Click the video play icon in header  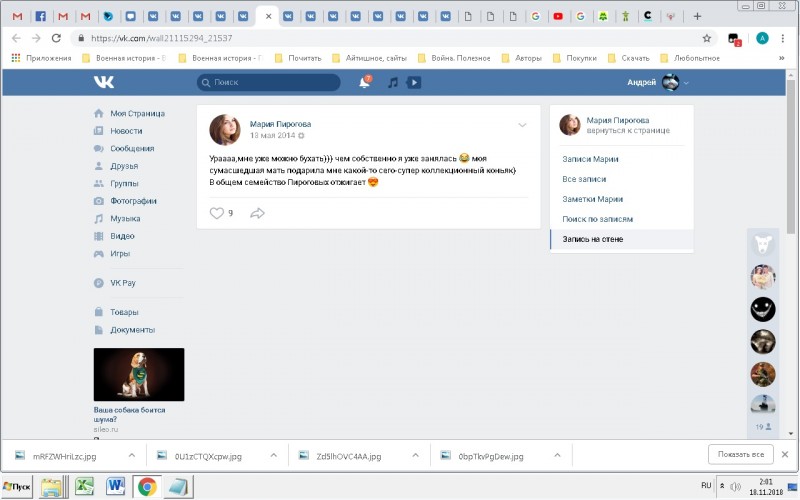[414, 83]
